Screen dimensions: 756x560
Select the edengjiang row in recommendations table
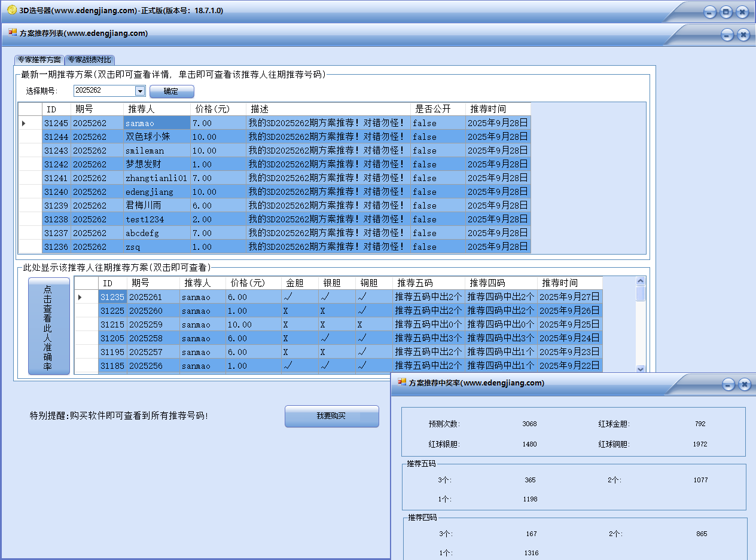150,192
